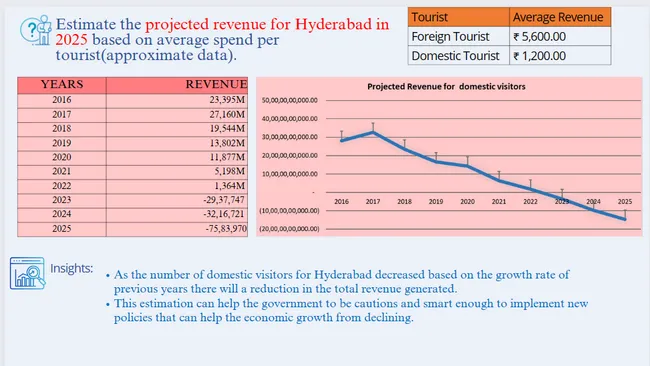Click year cell '2019' in the table

pos(62,143)
